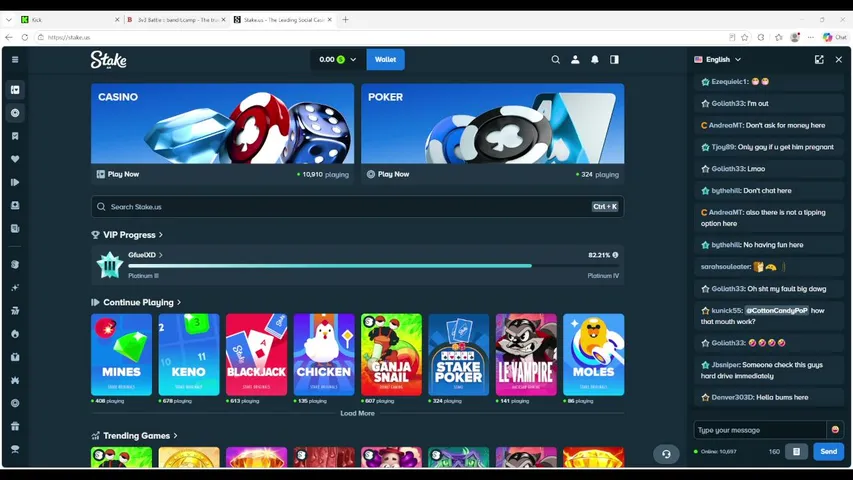Focus the Search Stake.us field
The height and width of the screenshot is (480, 853).
coord(357,207)
